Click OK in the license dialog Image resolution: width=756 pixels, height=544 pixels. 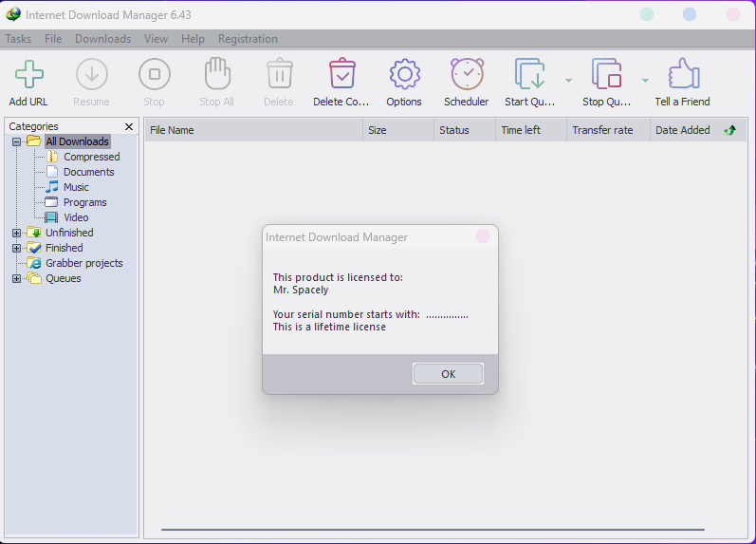448,374
